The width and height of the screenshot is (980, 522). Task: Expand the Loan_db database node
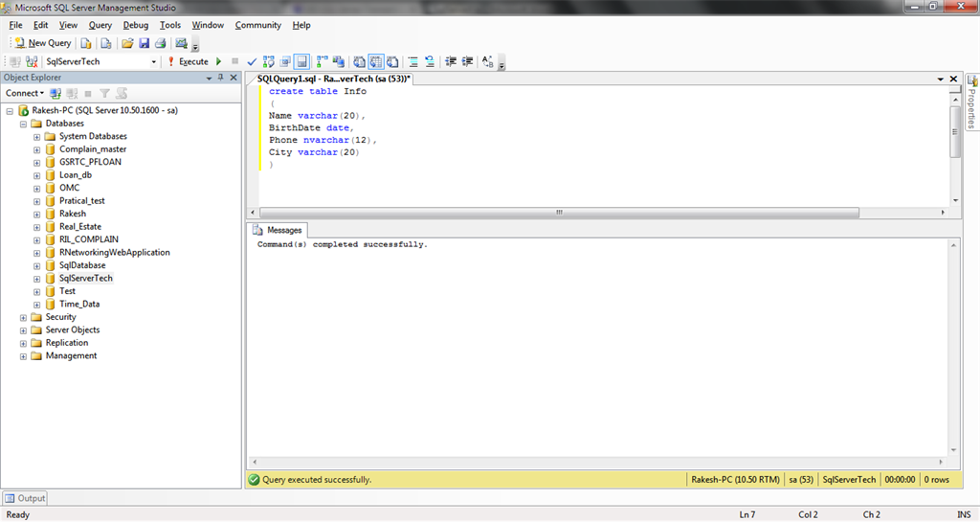[36, 175]
